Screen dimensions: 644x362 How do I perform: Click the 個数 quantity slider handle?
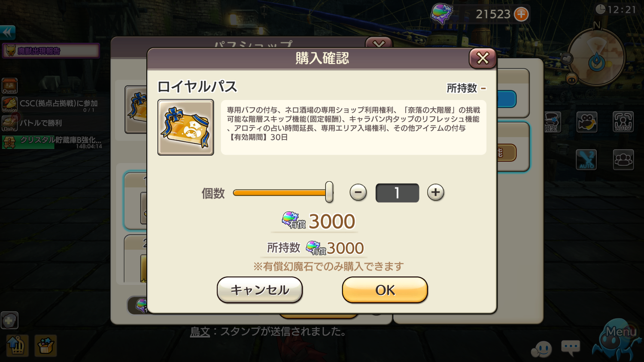point(329,192)
